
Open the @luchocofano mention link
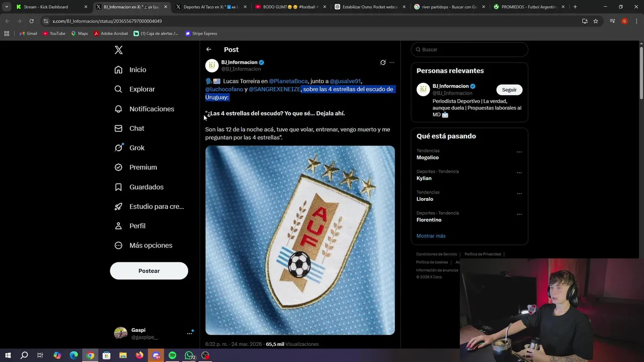224,89
